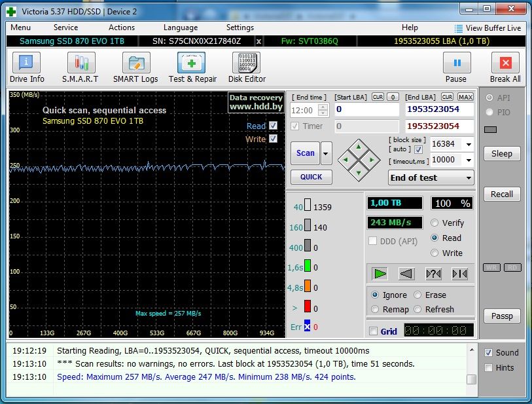Click the down arrow on navigation diamond
The height and width of the screenshot is (404, 532).
click(x=359, y=173)
